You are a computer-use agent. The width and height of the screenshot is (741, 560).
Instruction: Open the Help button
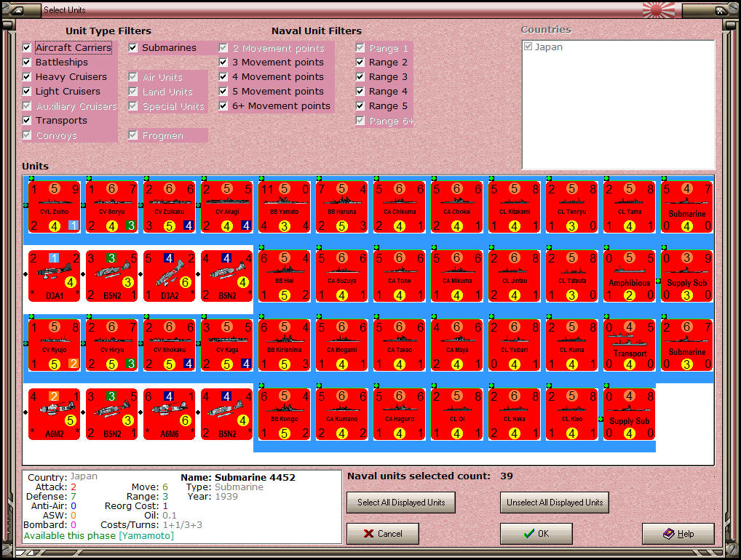click(678, 534)
